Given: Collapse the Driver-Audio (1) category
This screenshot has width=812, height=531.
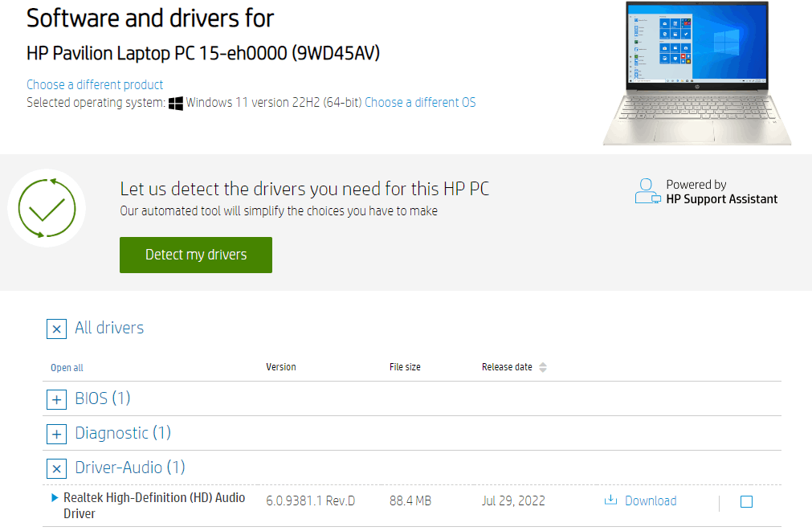Looking at the screenshot, I should 56,469.
